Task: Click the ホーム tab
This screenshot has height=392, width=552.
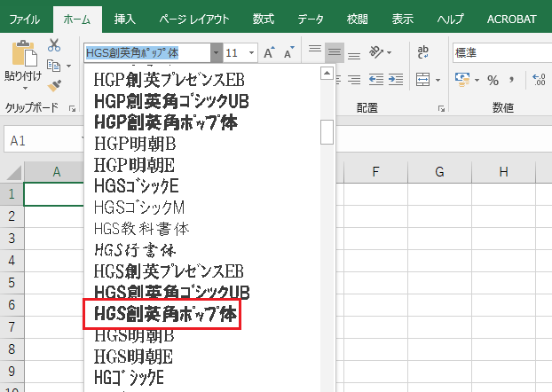Action: tap(77, 20)
